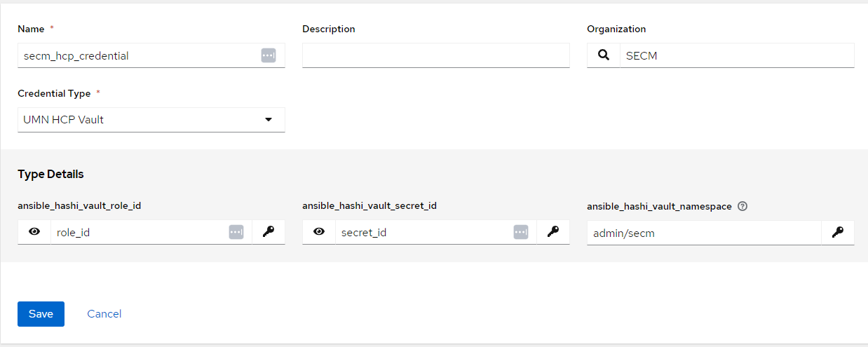Click password manager icon in secret_id field
This screenshot has width=868, height=347.
[x=520, y=232]
